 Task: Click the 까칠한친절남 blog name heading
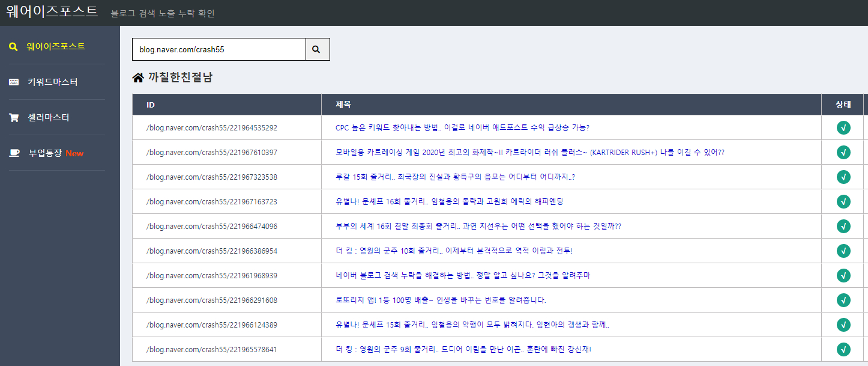tap(180, 78)
